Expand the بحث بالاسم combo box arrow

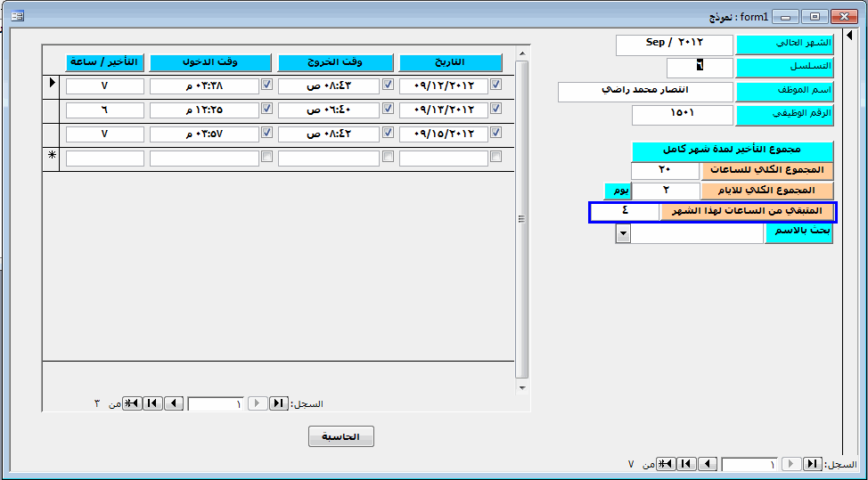pyautogui.click(x=623, y=234)
